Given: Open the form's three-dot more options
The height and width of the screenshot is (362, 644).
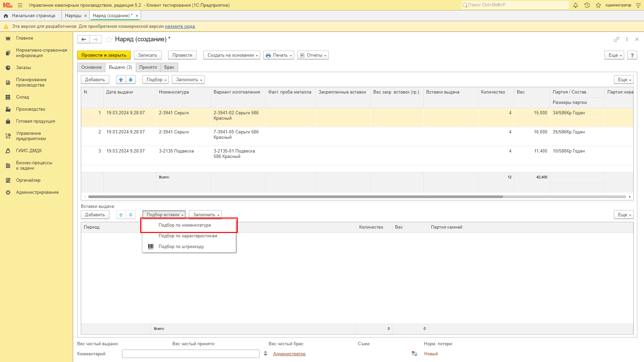Looking at the screenshot, I should [x=627, y=39].
